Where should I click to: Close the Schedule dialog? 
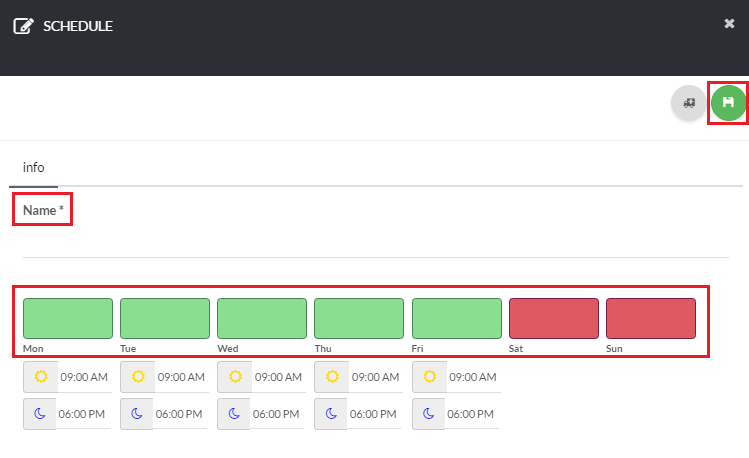coord(729,24)
